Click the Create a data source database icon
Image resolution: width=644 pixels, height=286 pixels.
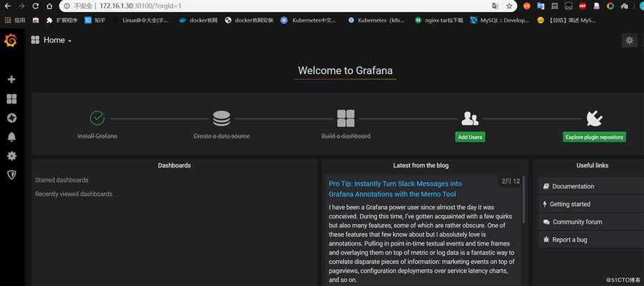pyautogui.click(x=221, y=118)
